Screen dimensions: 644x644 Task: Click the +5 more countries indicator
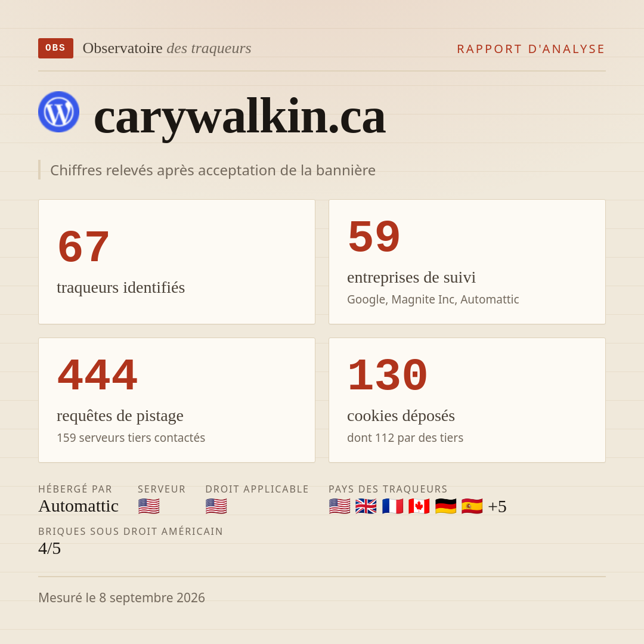pyautogui.click(x=497, y=506)
